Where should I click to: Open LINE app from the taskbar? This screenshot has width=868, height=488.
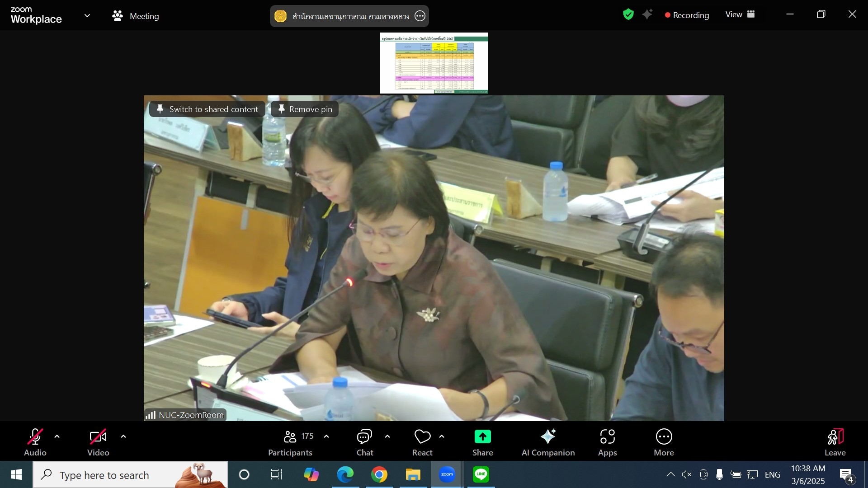pyautogui.click(x=481, y=474)
